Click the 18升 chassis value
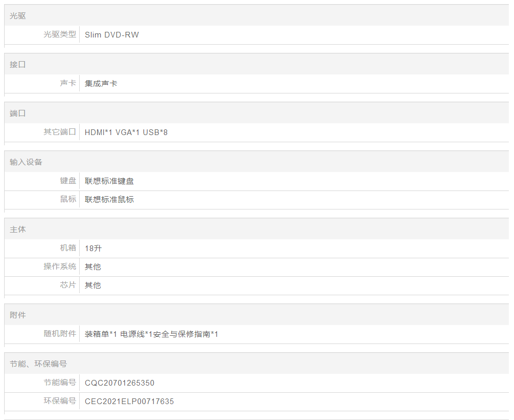The width and height of the screenshot is (514, 420). (94, 249)
